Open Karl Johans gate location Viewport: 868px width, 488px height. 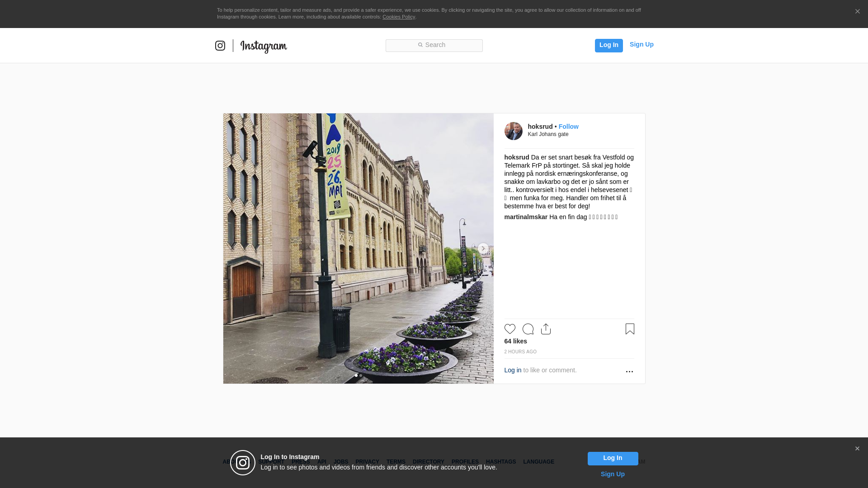548,134
